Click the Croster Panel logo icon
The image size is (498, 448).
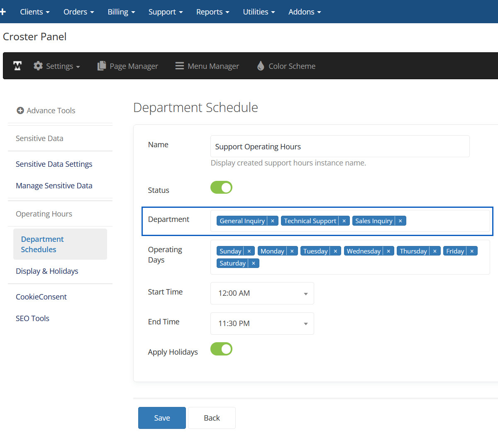click(x=17, y=66)
